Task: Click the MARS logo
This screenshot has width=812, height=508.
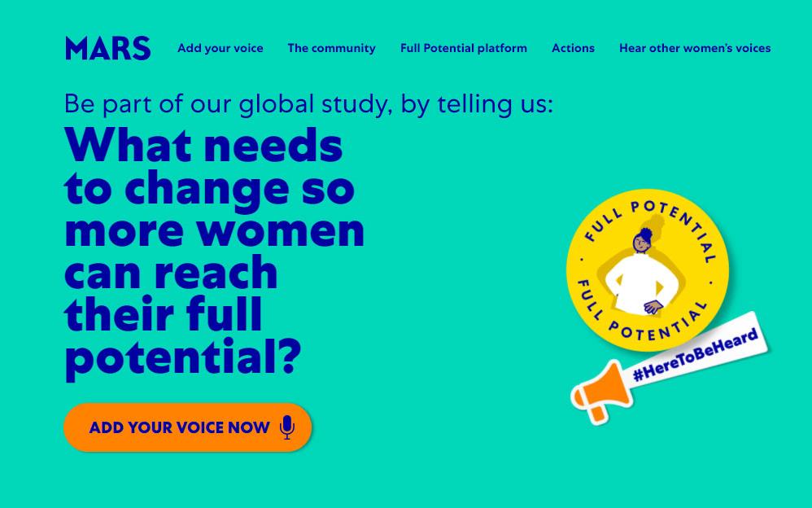Action: (x=107, y=48)
